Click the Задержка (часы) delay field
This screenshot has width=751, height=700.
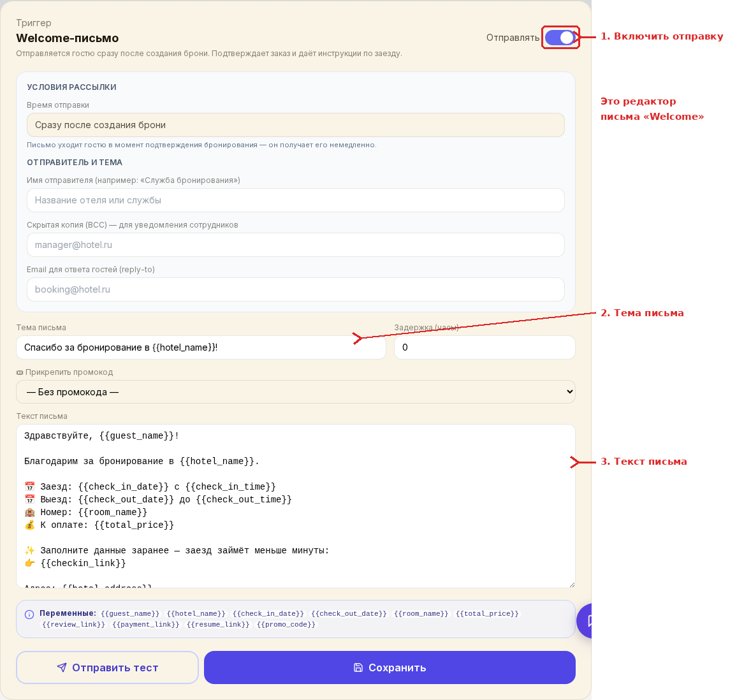pos(485,347)
